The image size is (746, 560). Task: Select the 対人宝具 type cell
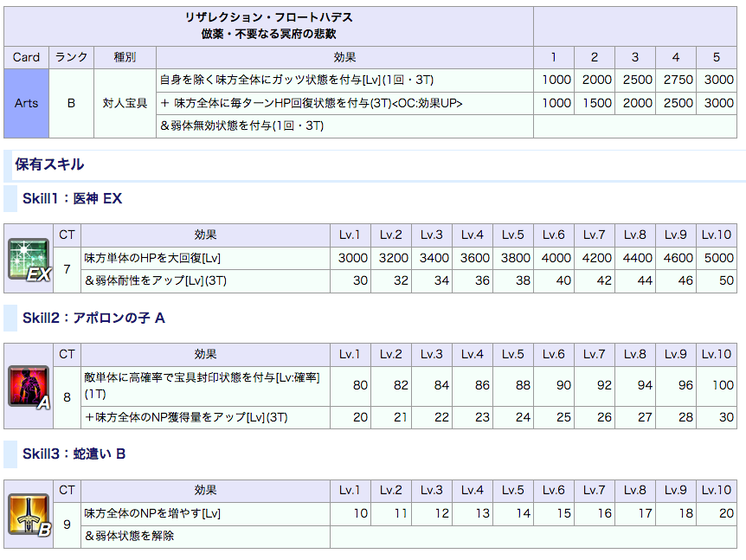point(125,103)
